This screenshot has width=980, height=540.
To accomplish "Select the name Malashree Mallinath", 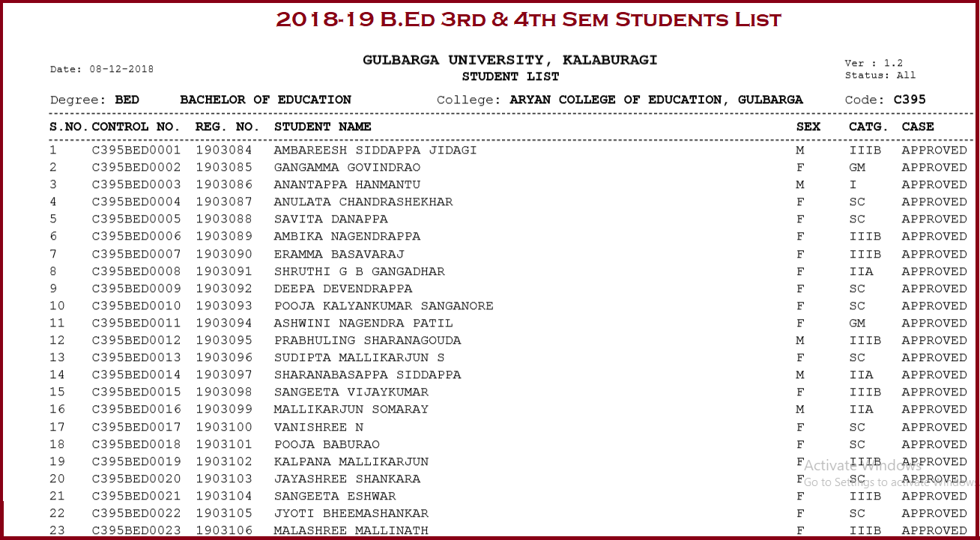I will click(351, 530).
